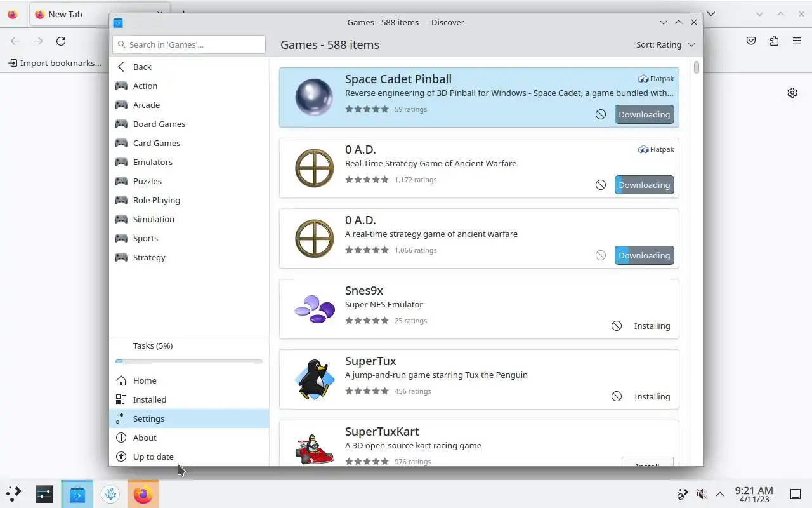This screenshot has width=812, height=508.
Task: Switch to Firefox New Tab tab
Action: tap(100, 14)
